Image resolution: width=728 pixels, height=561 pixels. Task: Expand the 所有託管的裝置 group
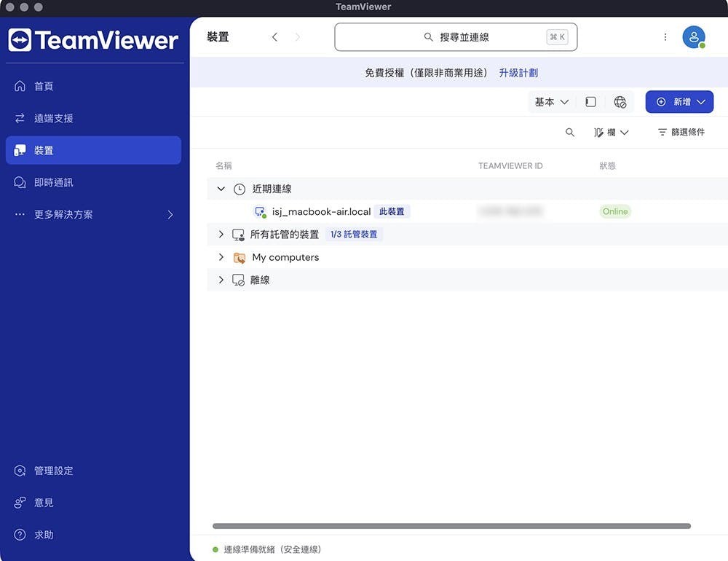[x=221, y=235]
